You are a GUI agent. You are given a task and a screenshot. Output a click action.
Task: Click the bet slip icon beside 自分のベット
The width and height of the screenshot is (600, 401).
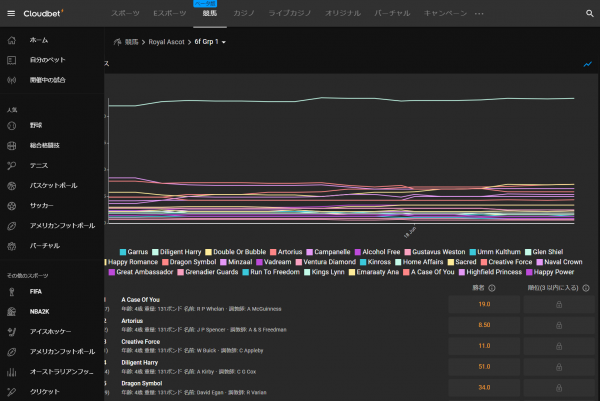pos(12,60)
